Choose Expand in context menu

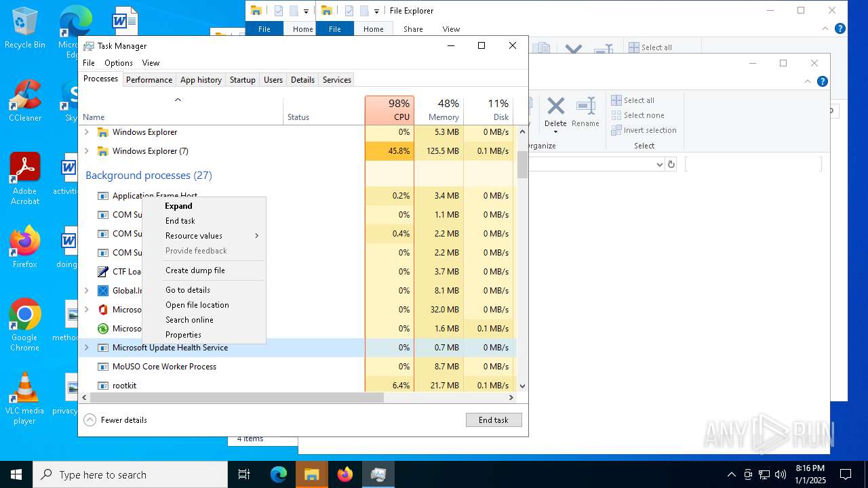coord(204,206)
